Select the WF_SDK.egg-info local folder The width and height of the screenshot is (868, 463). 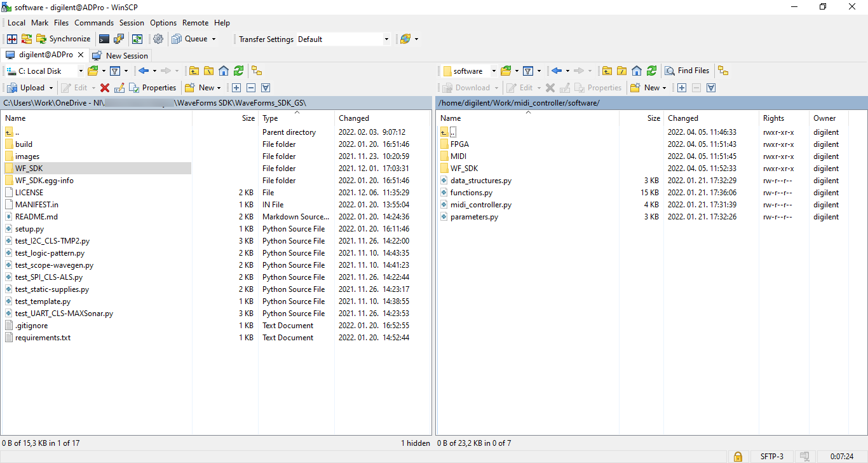pyautogui.click(x=44, y=181)
